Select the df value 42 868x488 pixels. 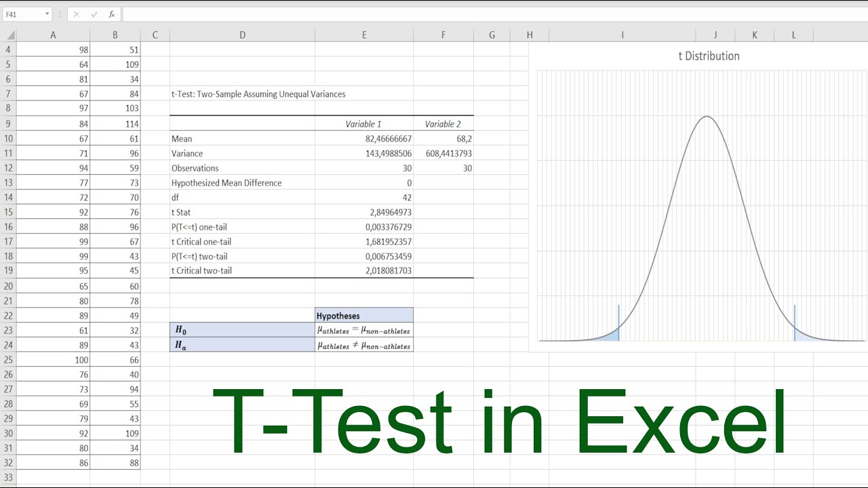pos(364,197)
